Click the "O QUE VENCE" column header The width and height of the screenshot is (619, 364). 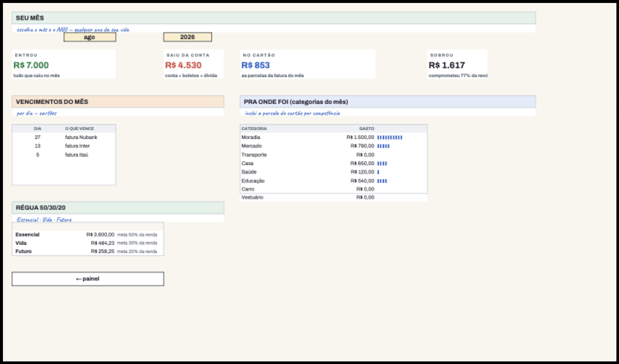click(79, 128)
